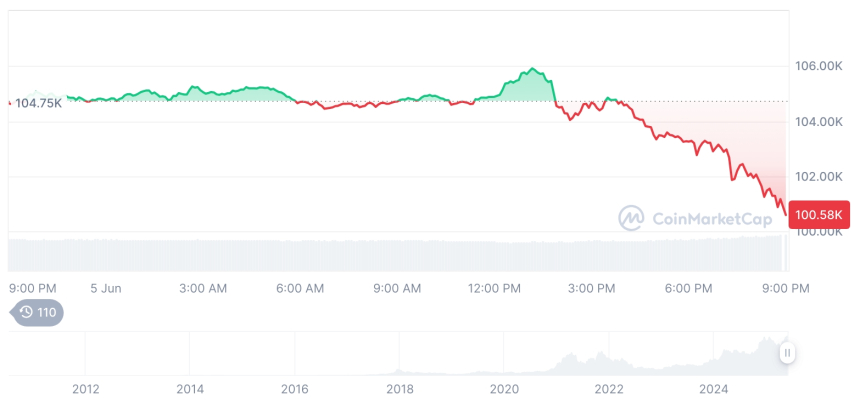The image size is (860, 401).
Task: Click the green price peak after 12:00 PM
Action: tap(532, 70)
